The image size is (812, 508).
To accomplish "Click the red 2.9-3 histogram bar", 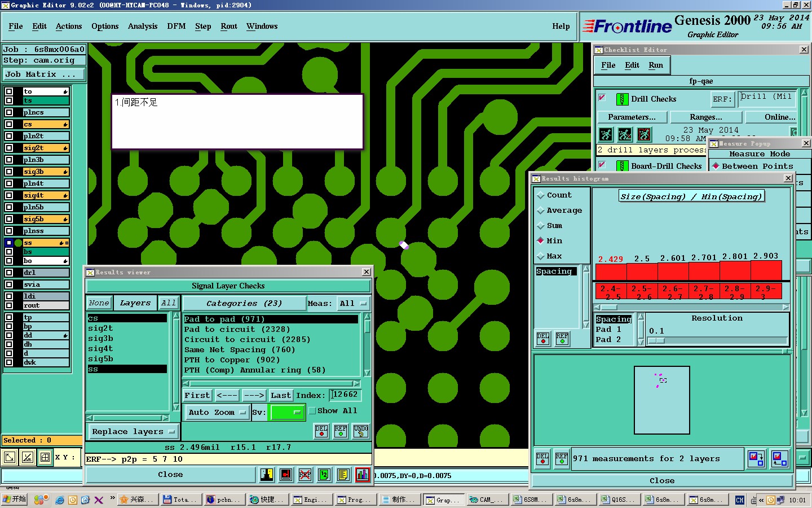I will [766, 270].
